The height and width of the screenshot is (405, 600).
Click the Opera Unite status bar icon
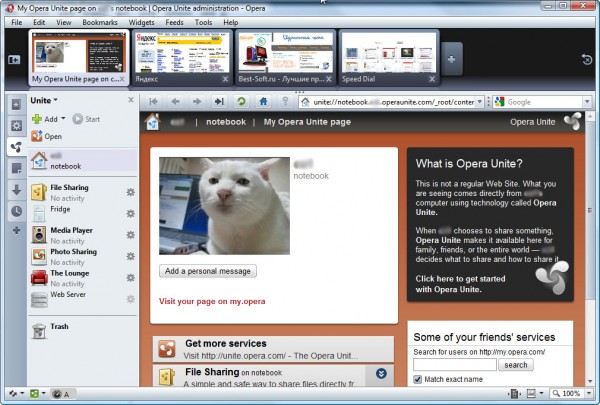click(34, 394)
